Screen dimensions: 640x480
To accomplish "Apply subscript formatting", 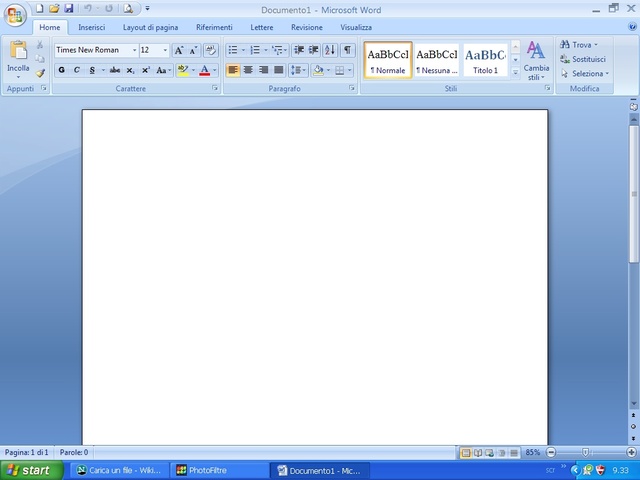I will [x=130, y=70].
